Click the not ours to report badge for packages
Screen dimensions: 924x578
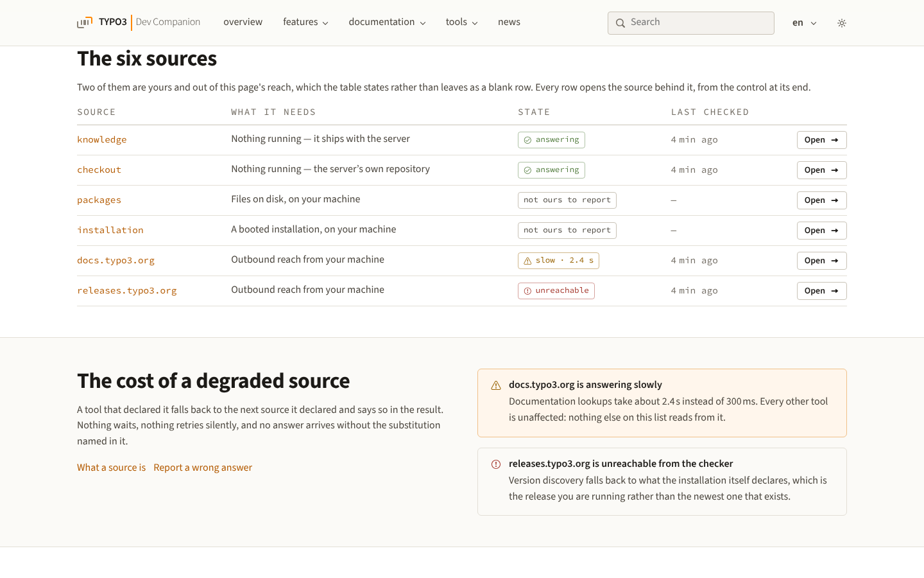[567, 200]
